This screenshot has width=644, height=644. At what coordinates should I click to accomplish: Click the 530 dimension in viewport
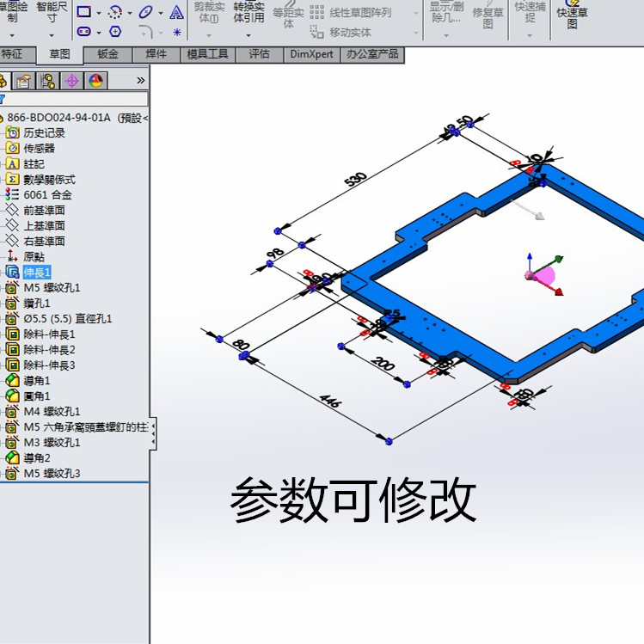pyautogui.click(x=356, y=179)
